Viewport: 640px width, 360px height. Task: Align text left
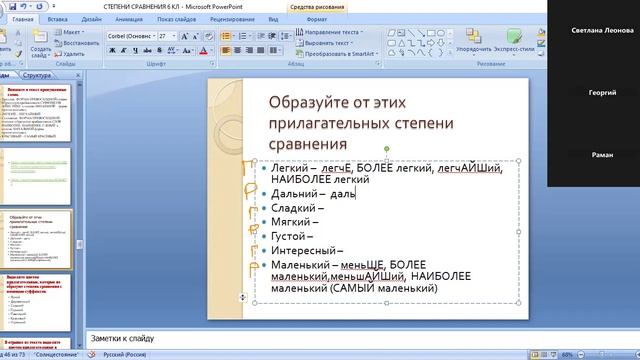226,51
